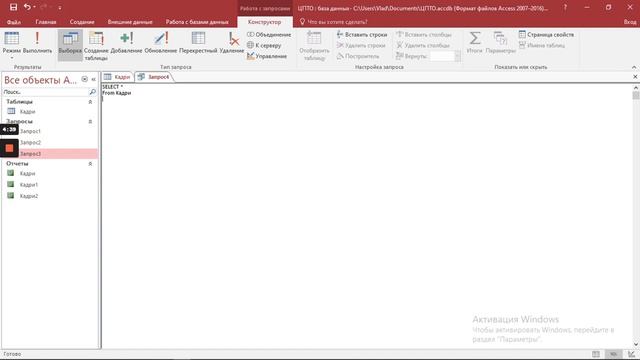Collapse the navigation pane with chevrons
Screen dimensions: 640x360
[x=93, y=79]
